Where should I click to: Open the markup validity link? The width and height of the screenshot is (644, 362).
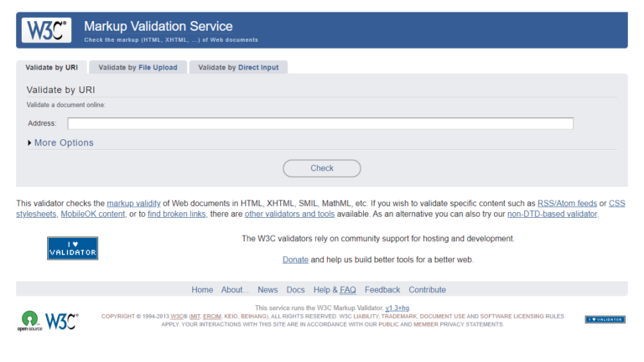point(133,203)
